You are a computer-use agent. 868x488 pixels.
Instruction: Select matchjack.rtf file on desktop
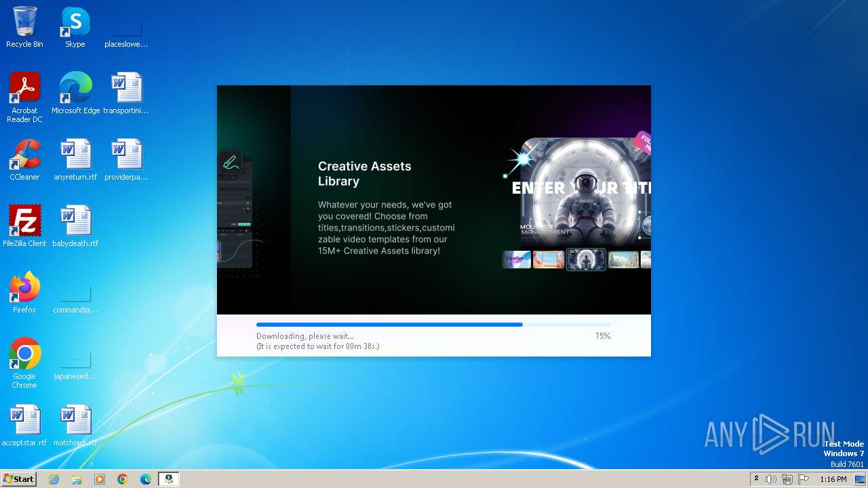[x=75, y=426]
